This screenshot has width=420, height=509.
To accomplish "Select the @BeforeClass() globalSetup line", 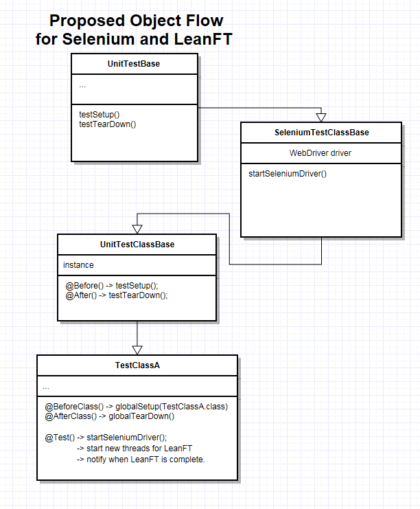I will tap(136, 407).
